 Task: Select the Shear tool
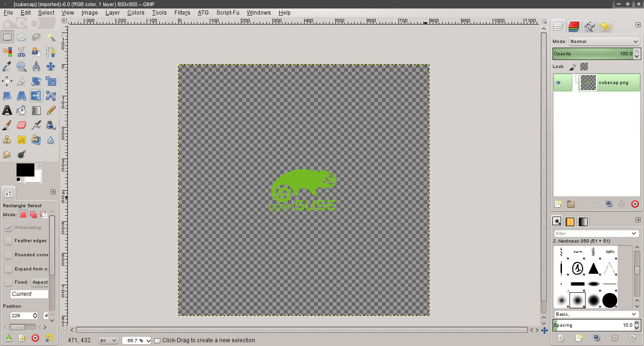coord(7,96)
